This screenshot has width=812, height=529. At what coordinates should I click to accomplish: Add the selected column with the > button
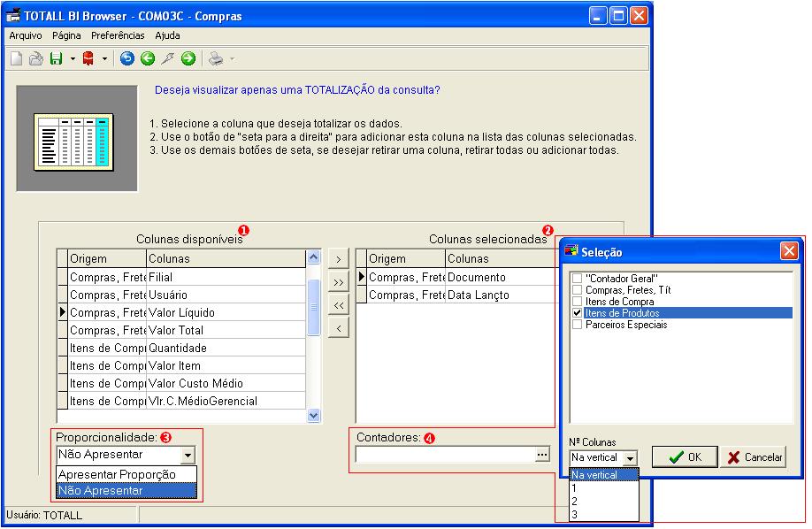click(339, 259)
